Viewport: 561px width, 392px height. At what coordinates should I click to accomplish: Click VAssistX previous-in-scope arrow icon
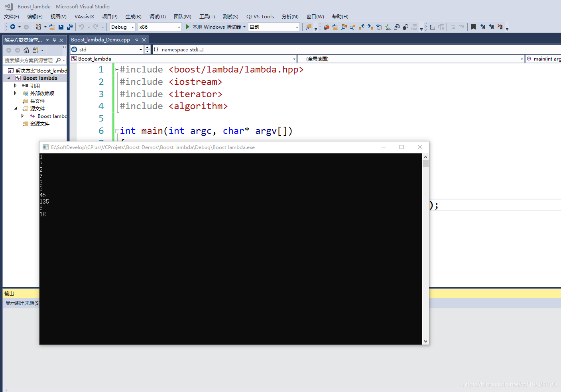361,27
